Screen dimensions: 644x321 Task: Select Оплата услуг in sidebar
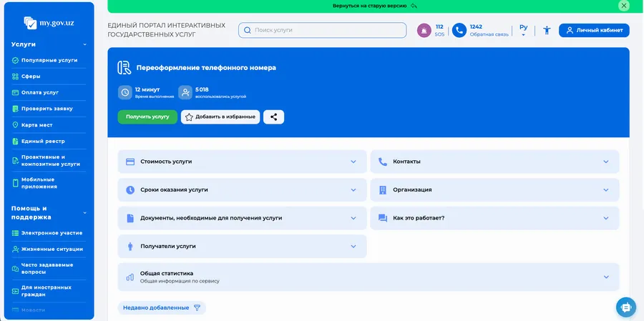pyautogui.click(x=40, y=92)
